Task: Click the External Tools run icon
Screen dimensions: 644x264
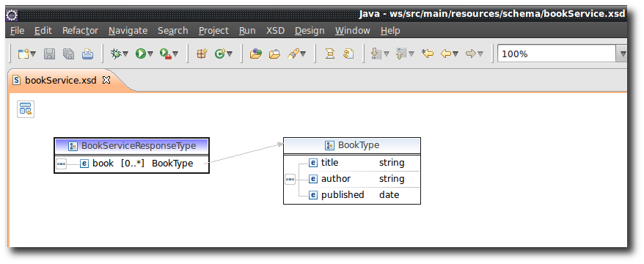Action: pos(166,54)
